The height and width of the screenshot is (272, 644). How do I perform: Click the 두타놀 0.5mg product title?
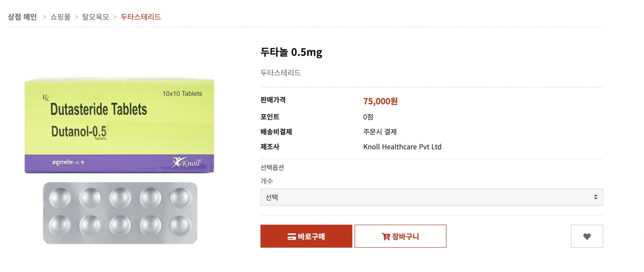291,52
